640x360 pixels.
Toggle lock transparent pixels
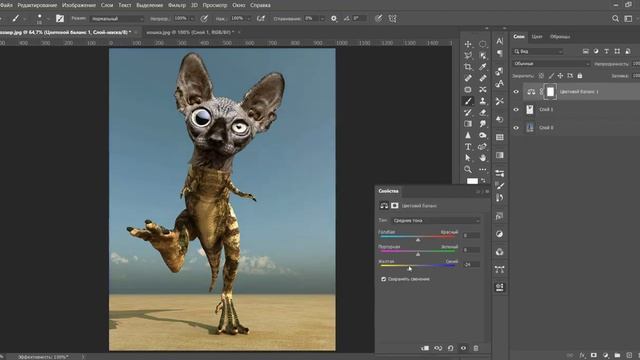click(541, 76)
